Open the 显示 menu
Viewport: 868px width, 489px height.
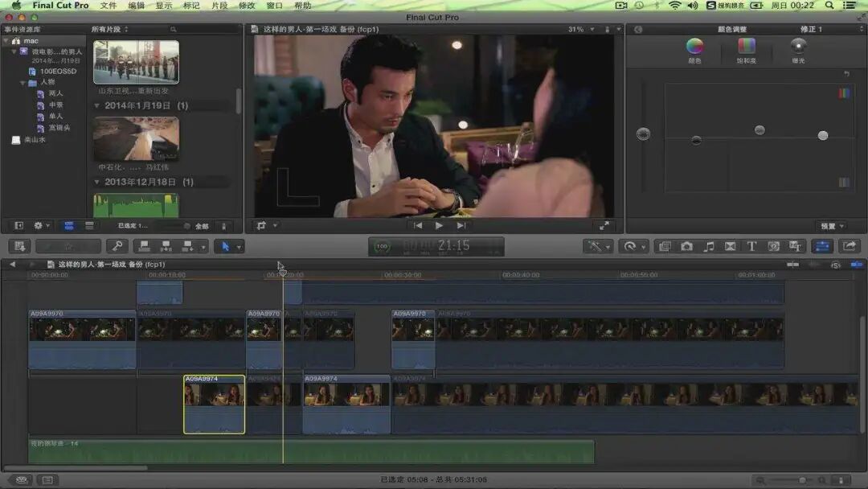(x=164, y=6)
